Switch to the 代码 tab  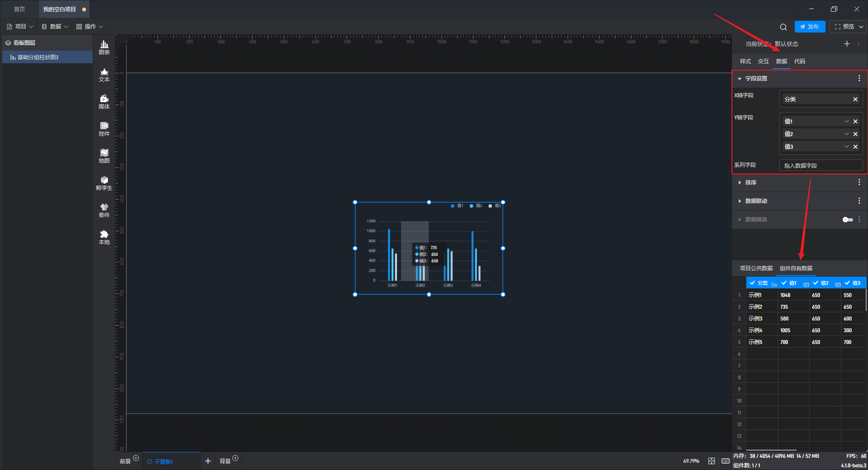799,61
